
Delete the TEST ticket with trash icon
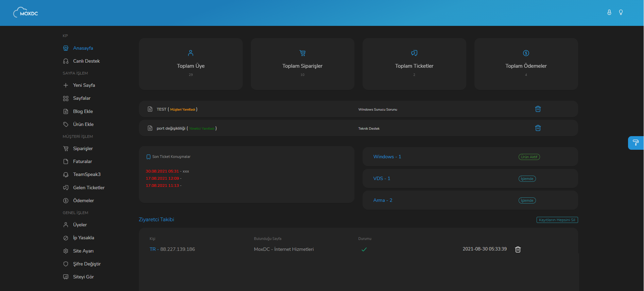(538, 109)
